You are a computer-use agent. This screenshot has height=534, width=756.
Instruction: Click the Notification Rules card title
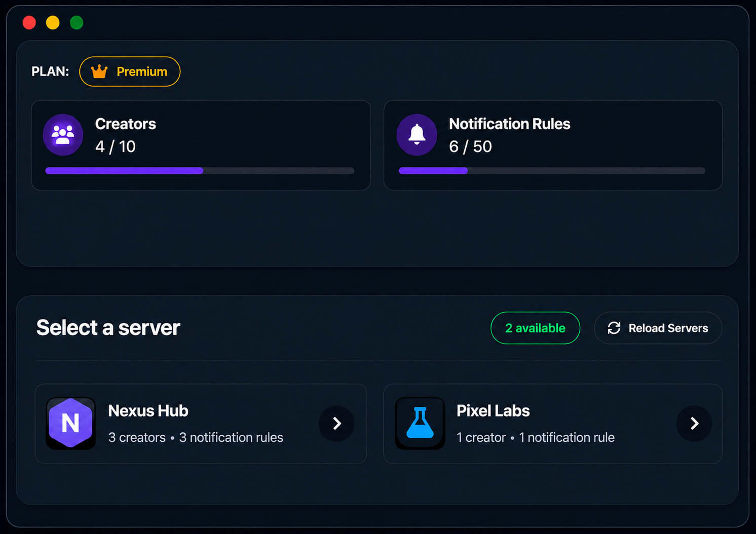click(x=510, y=124)
